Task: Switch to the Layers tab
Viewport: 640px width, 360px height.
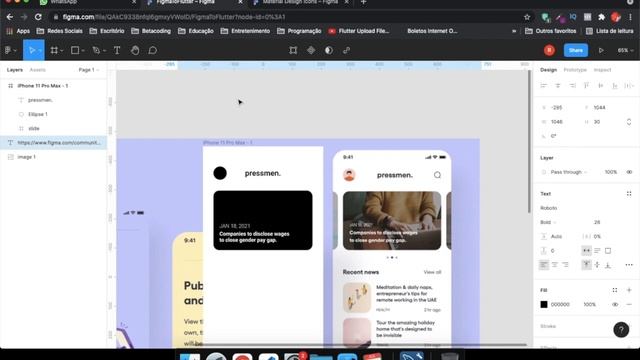Action: coord(15,70)
